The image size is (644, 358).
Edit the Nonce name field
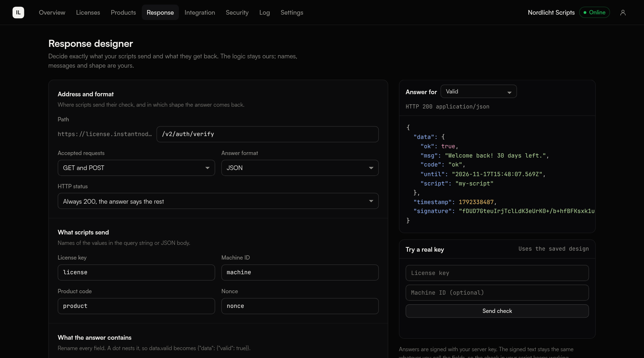pos(300,306)
